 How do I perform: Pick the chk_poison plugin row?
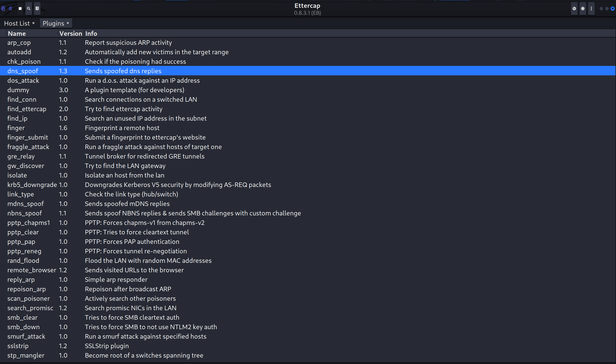click(24, 61)
